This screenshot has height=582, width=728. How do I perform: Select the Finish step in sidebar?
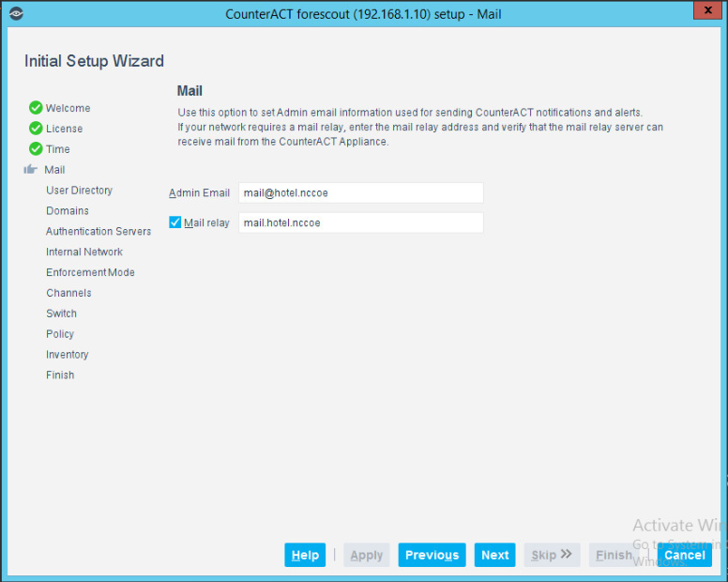(60, 375)
